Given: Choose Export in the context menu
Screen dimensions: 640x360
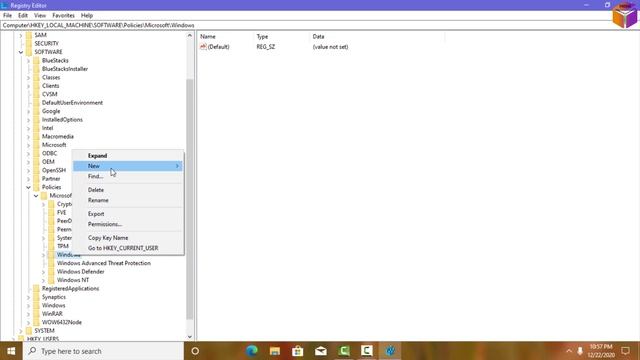Looking at the screenshot, I should (x=127, y=214).
